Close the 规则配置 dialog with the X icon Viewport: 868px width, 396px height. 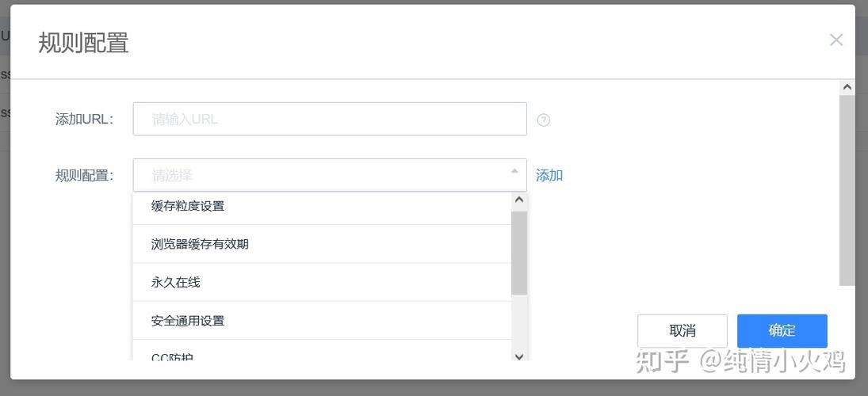click(x=835, y=40)
